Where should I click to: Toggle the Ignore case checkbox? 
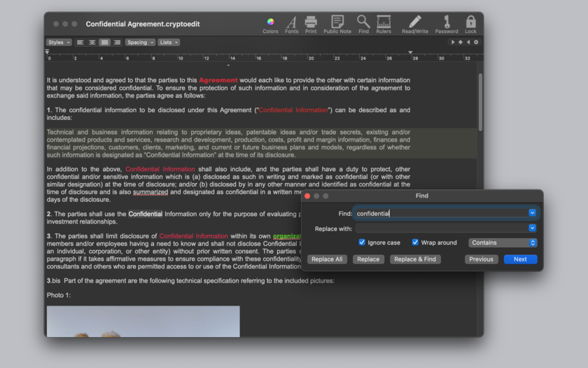[362, 243]
